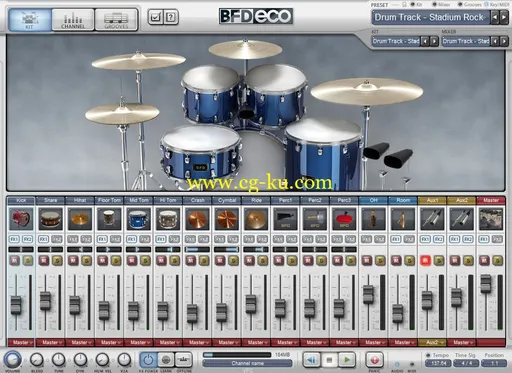Click the Offline button in bottom bar
This screenshot has width=512, height=373.
click(183, 360)
